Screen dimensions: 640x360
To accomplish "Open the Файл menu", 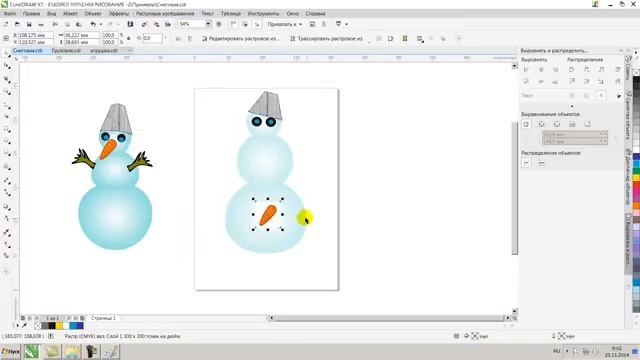I will (10, 13).
